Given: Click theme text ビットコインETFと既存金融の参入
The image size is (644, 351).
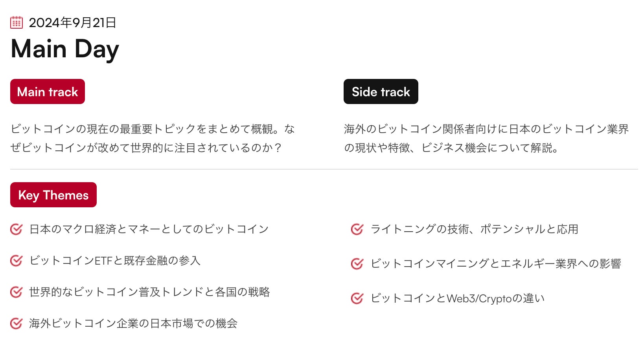Looking at the screenshot, I should click(x=115, y=261).
